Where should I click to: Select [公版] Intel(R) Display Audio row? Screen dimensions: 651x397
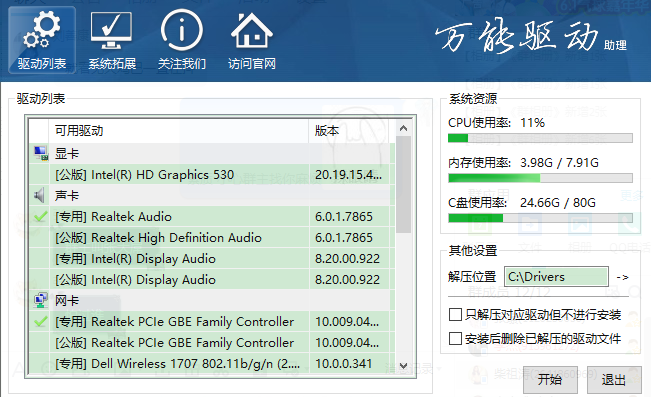[x=212, y=280]
